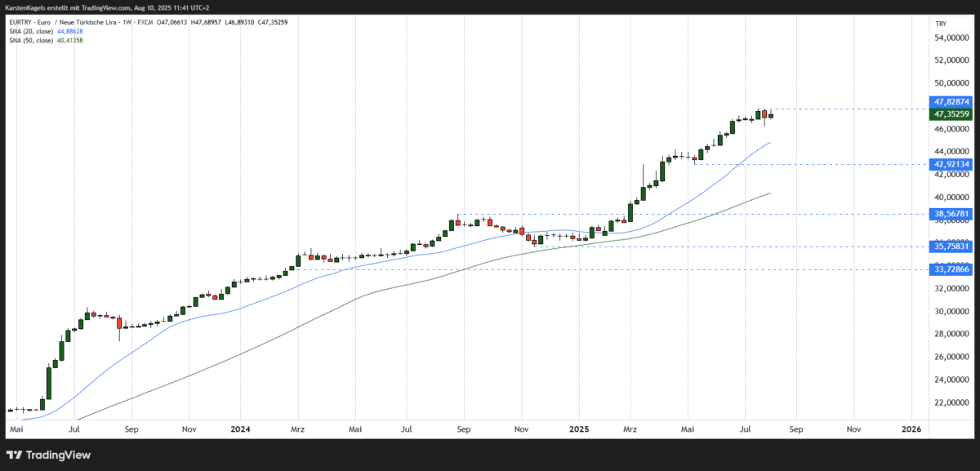Click the green 47,35259 last-price label
Viewport: 980px width, 471px height.
pos(951,114)
